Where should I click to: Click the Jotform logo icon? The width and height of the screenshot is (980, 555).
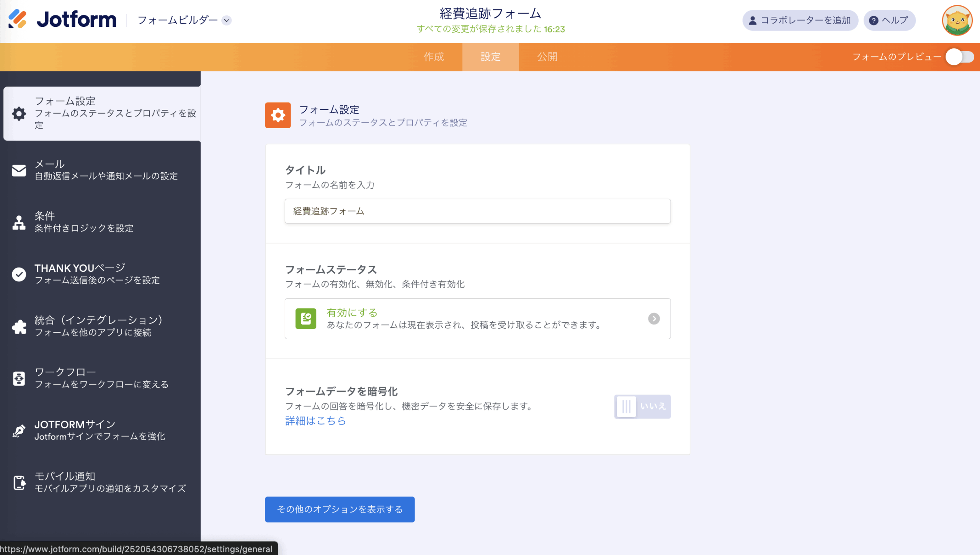click(x=18, y=19)
